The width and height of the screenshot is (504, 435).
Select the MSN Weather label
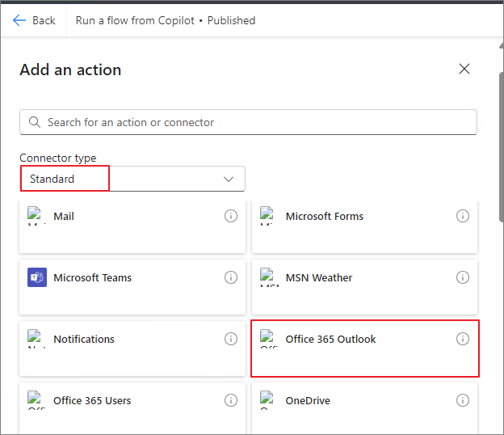319,277
